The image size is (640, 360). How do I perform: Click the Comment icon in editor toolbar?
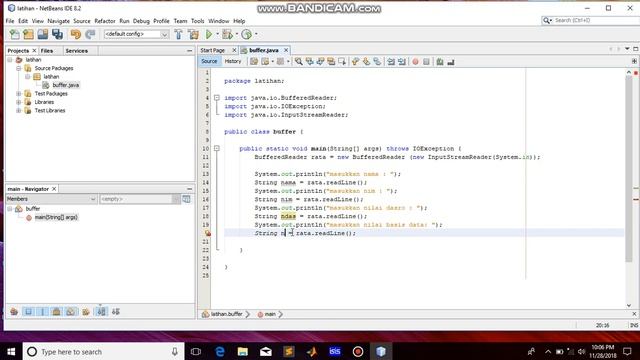pyautogui.click(x=440, y=62)
